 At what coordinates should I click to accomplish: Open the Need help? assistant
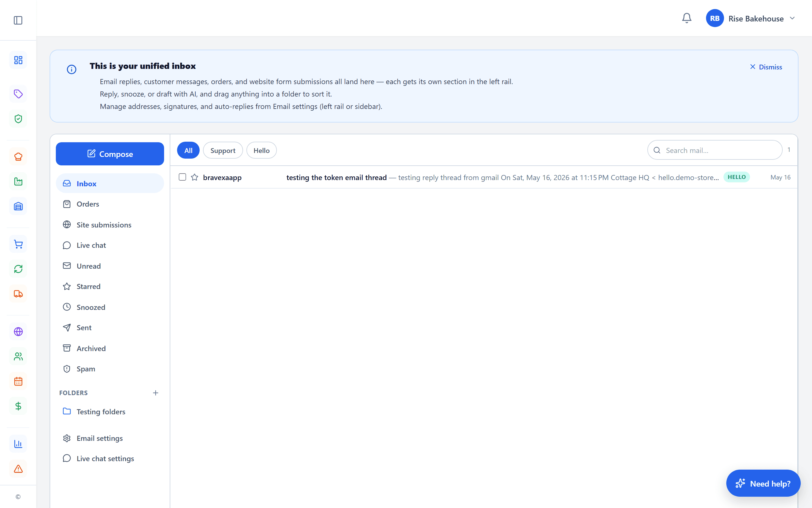coord(763,483)
